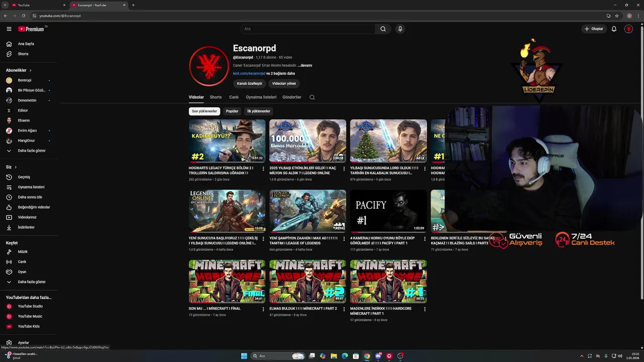The image size is (644, 362).
Task: Switch to first YouTube browser tab
Action: pyautogui.click(x=39, y=5)
